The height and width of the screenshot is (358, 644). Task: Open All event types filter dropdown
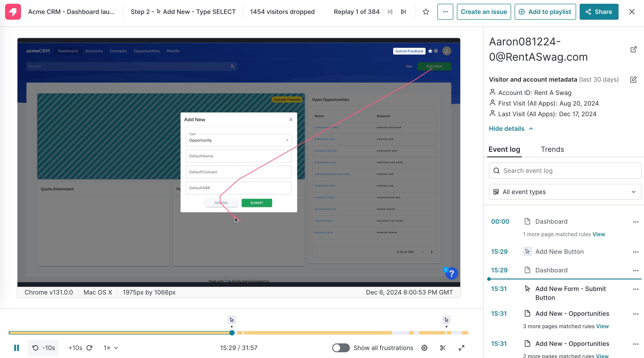[x=565, y=192]
